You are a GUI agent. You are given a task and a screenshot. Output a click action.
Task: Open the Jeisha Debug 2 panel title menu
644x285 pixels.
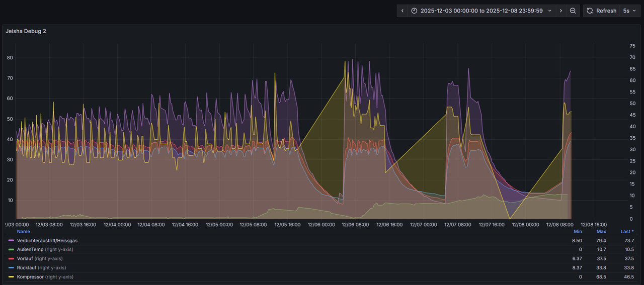click(26, 31)
